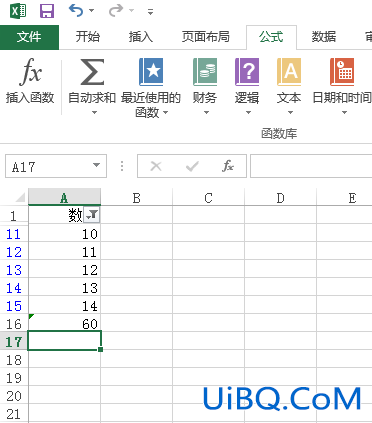Select column C header

[x=208, y=198]
